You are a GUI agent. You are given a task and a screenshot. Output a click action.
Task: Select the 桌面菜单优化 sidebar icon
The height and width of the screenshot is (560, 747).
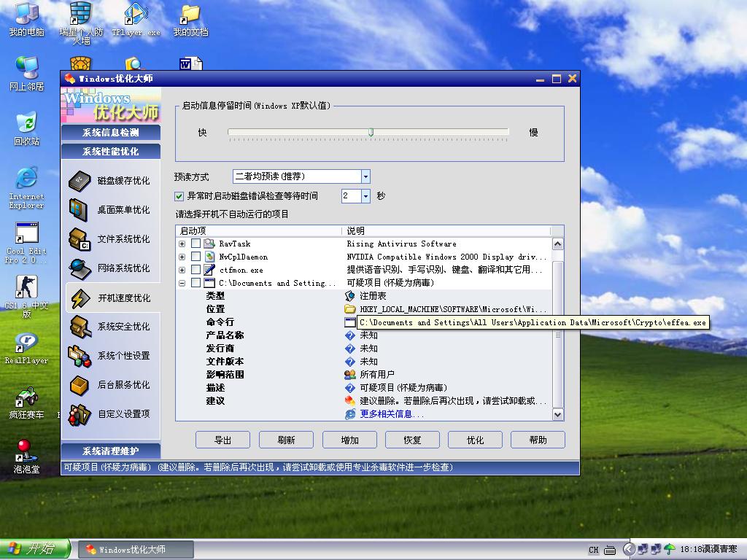79,210
